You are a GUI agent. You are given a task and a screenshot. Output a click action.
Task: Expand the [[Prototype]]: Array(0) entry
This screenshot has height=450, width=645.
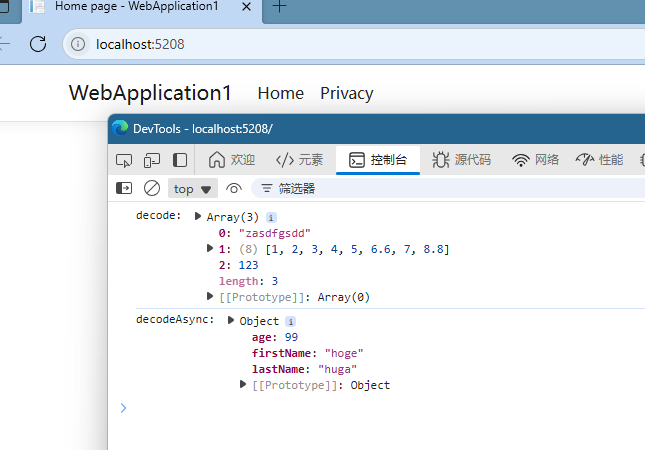[x=210, y=297]
